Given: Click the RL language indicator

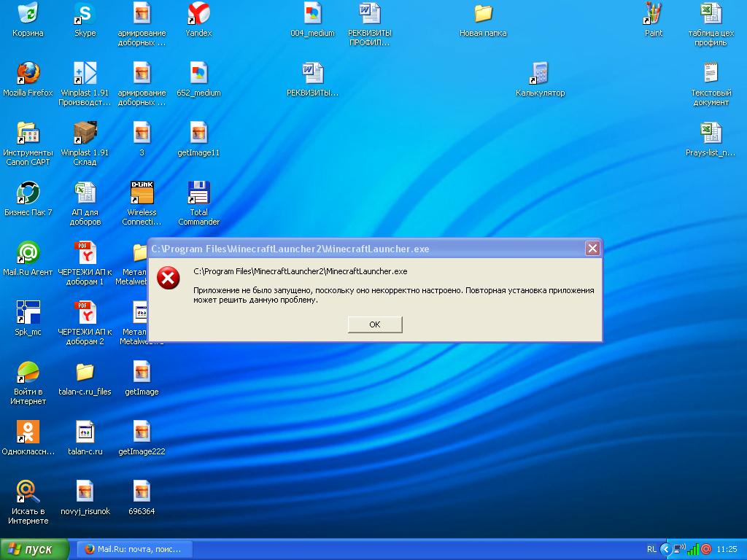Looking at the screenshot, I should [651, 549].
